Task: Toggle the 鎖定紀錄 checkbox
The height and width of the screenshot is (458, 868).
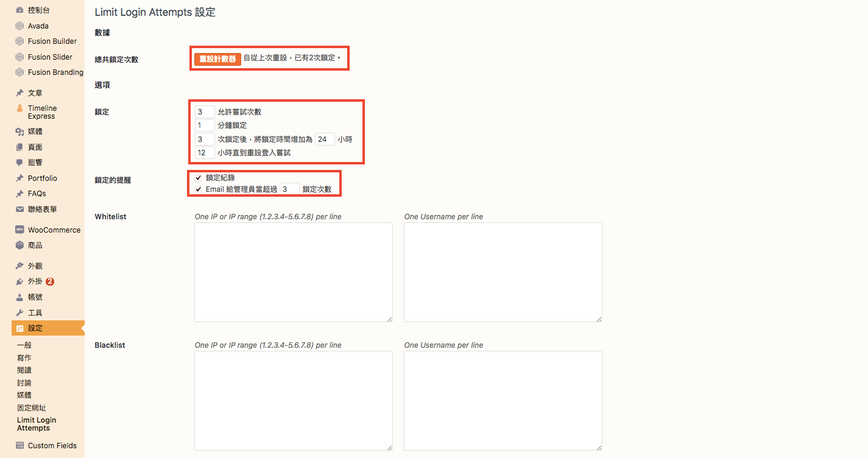Action: pyautogui.click(x=198, y=178)
